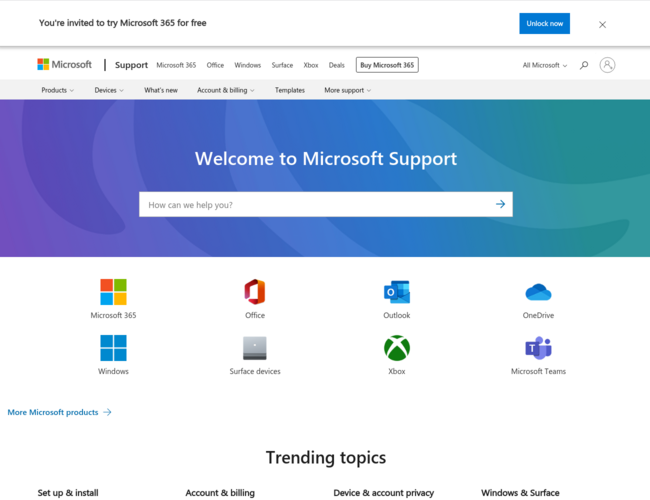Select the Set up & install heading

point(68,493)
